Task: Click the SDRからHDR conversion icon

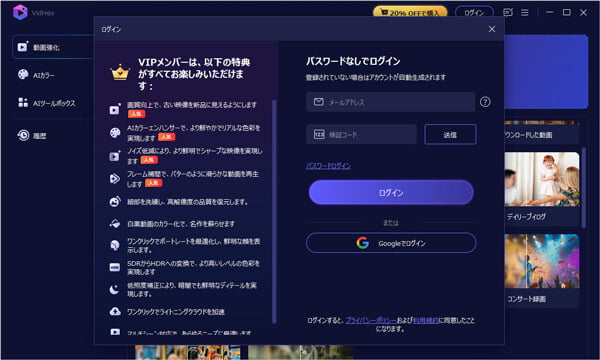Action: coord(115,267)
